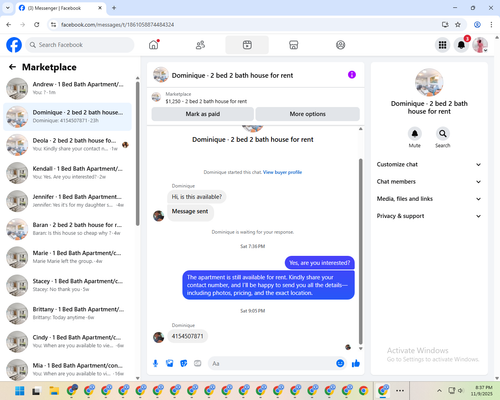Viewport: 500px width, 400px height.
Task: Open File Explorer from the taskbar
Action: pos(54,390)
